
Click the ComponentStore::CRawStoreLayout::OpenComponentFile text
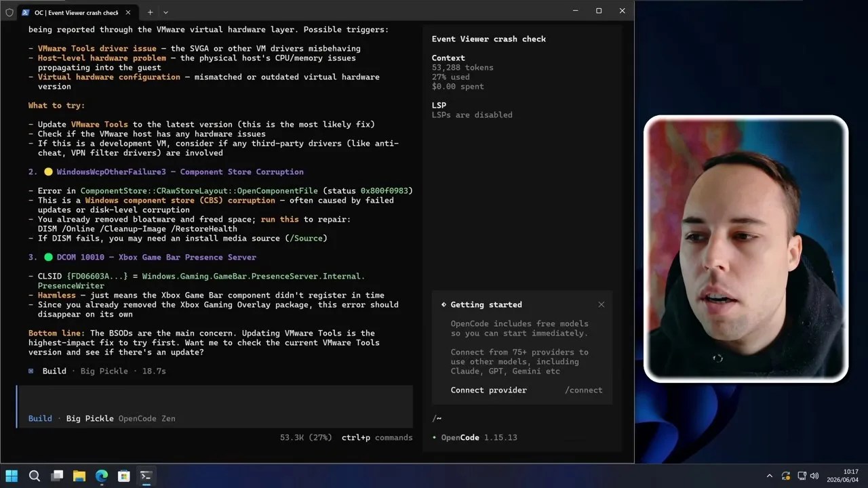[199, 190]
